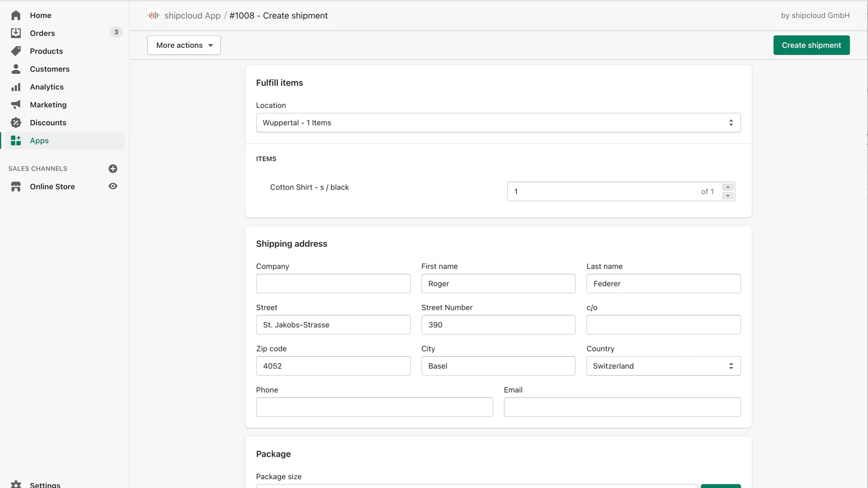Add sales channel with plus icon

[113, 169]
